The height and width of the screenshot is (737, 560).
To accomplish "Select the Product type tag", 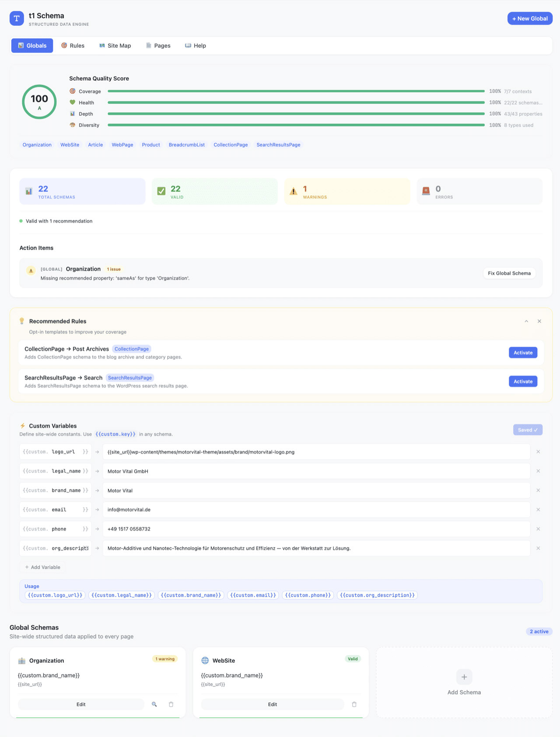I will (151, 145).
